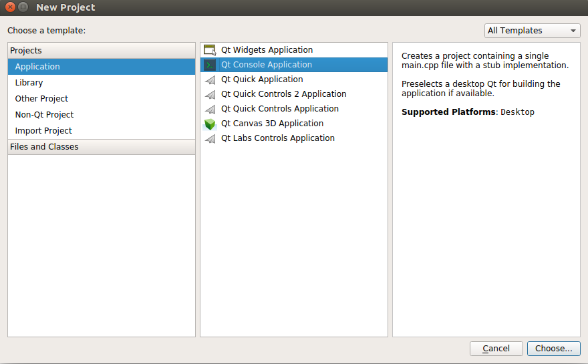Click the Qt Labs Controls Application icon
This screenshot has height=364, width=588.
(210, 139)
